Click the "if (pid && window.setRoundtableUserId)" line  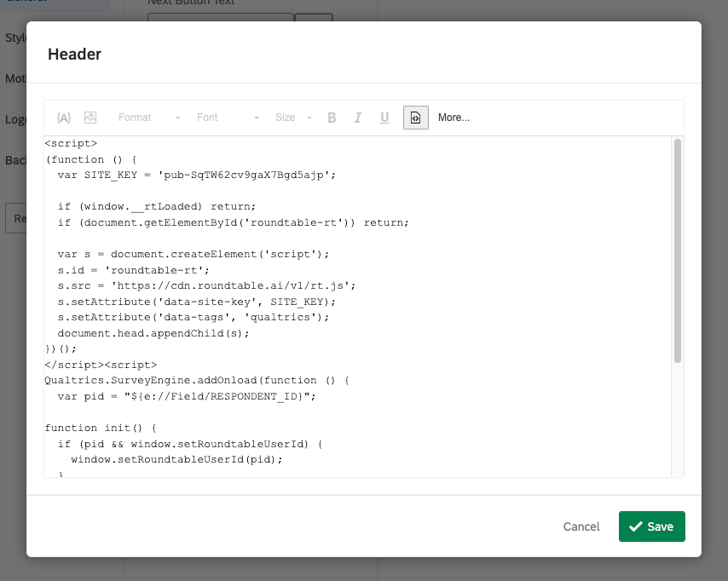190,444
